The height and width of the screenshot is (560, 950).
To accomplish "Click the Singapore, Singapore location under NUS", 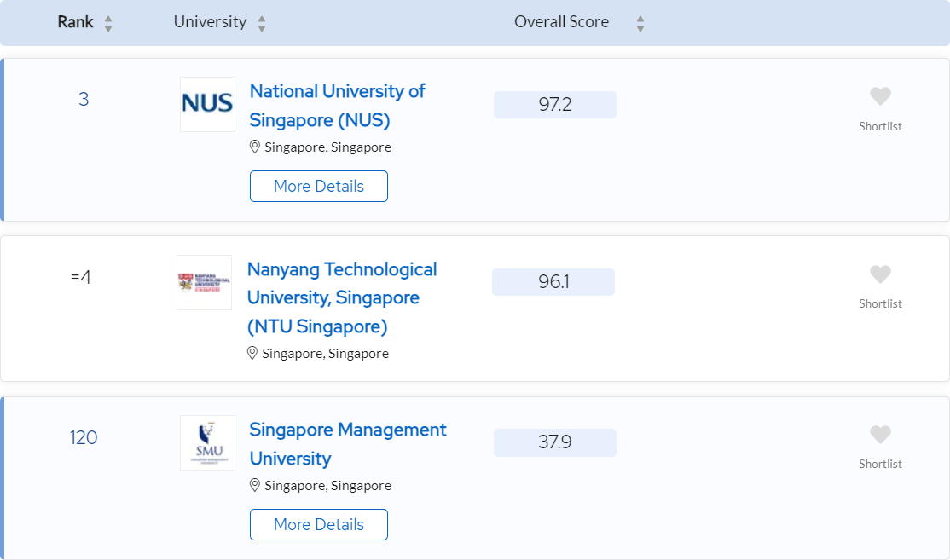I will tap(327, 147).
